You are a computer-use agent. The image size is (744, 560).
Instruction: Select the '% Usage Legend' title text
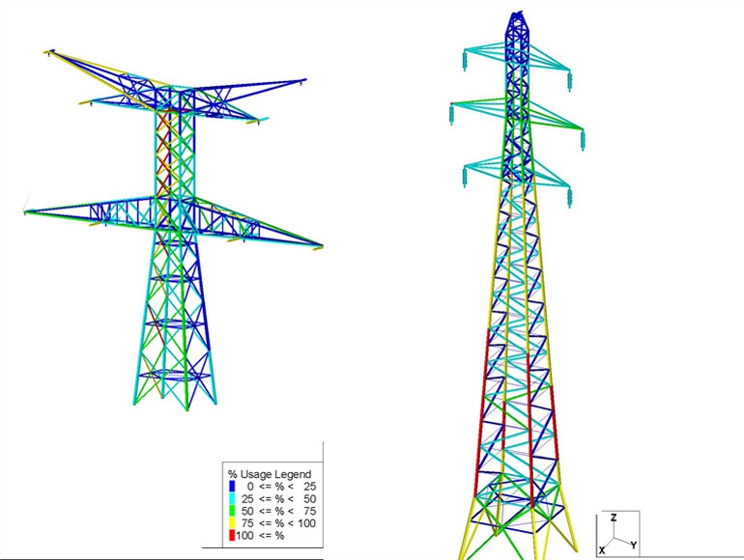tap(270, 474)
